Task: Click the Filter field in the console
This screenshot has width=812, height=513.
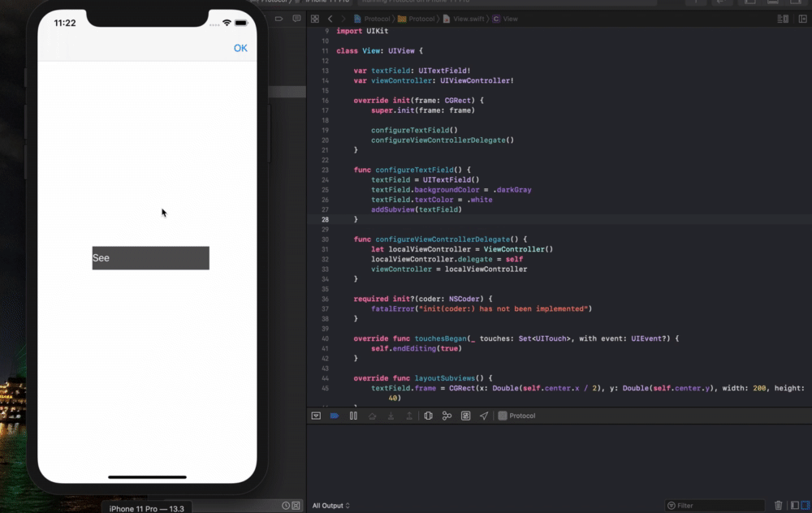Action: coord(715,505)
